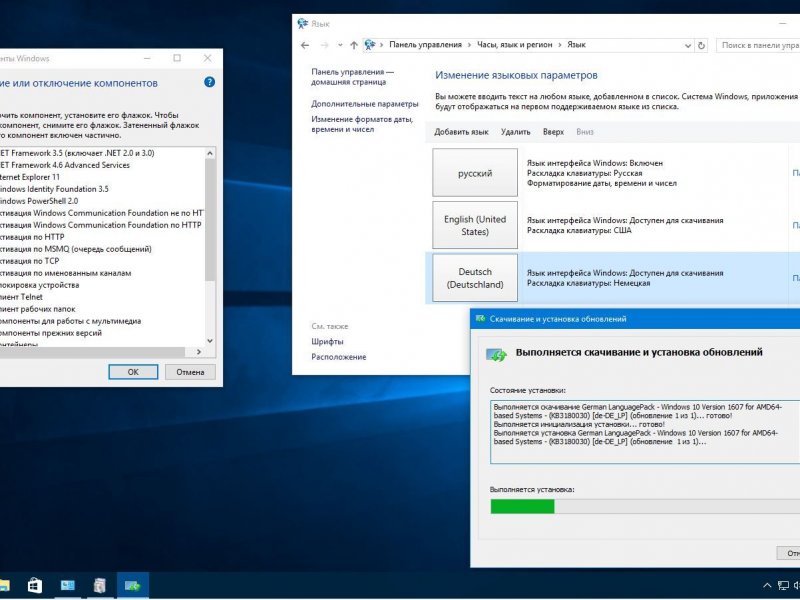Open the network icon in the system tray
Screen dimensions: 800x600
pos(783,586)
